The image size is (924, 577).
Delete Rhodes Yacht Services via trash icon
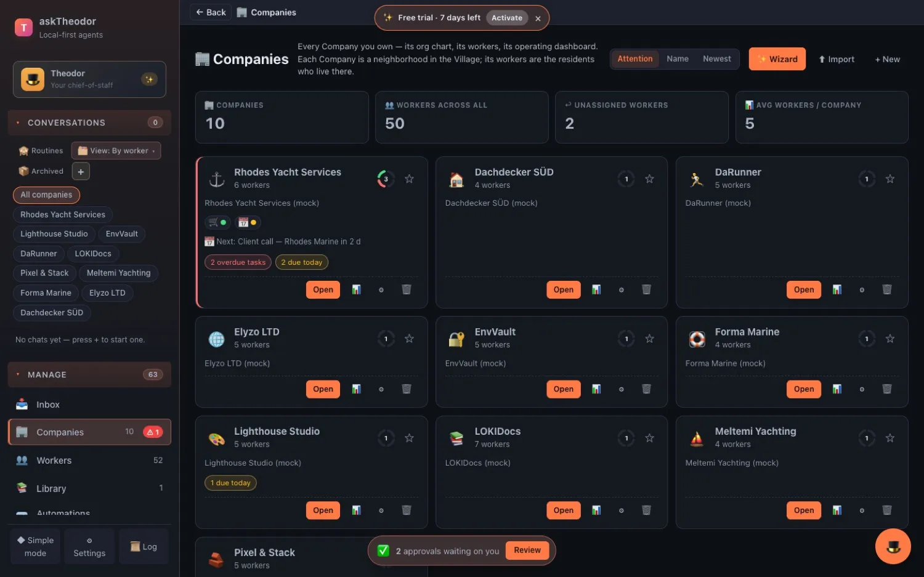click(x=407, y=289)
